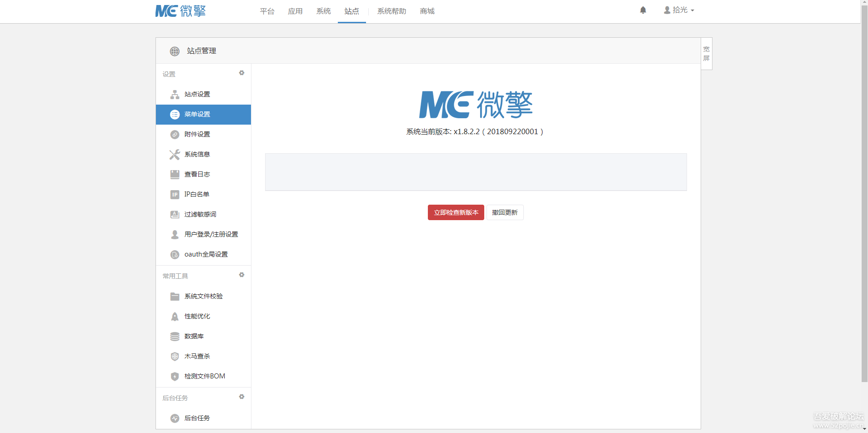This screenshot has width=868, height=433.
Task: Click the 微擎 logo in top bar
Action: [x=181, y=11]
